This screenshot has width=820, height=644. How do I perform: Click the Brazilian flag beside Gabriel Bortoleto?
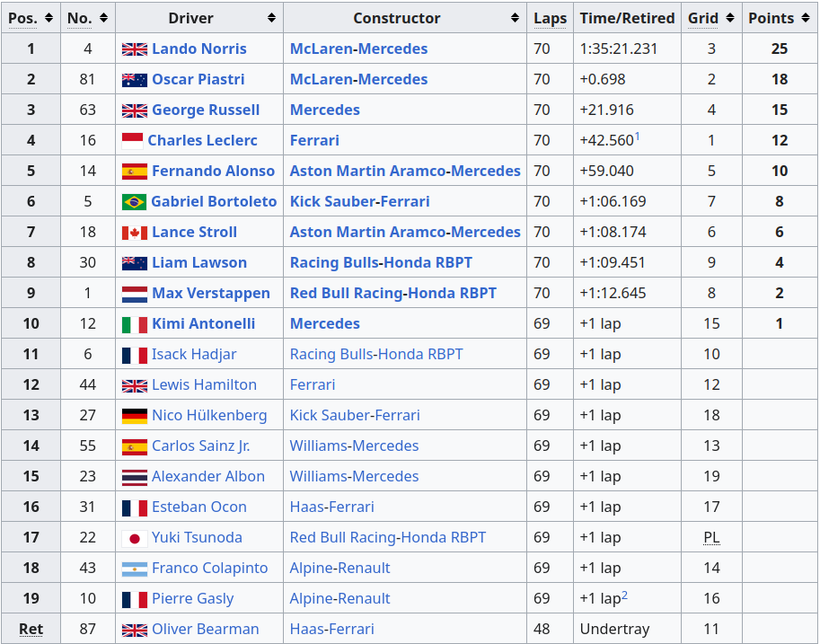click(134, 202)
